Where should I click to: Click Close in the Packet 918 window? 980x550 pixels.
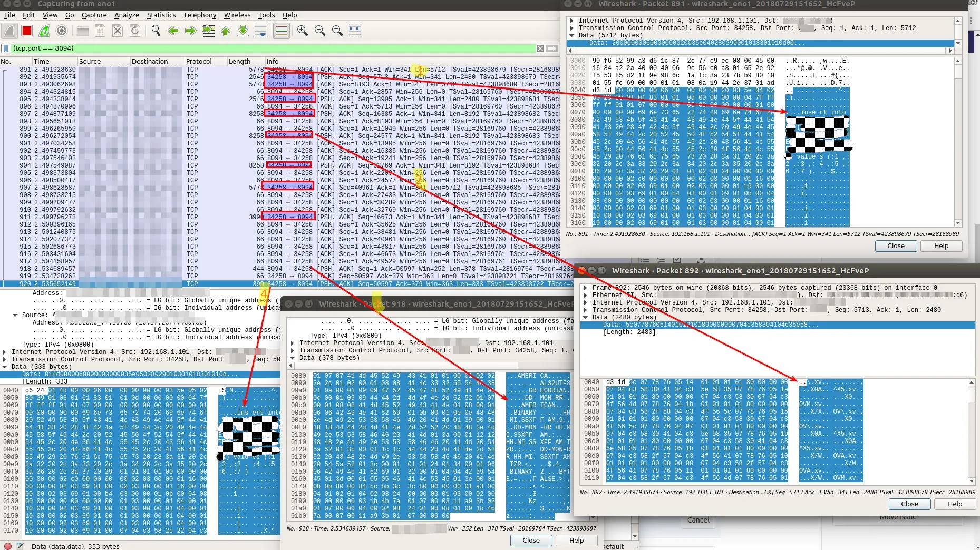tap(531, 541)
